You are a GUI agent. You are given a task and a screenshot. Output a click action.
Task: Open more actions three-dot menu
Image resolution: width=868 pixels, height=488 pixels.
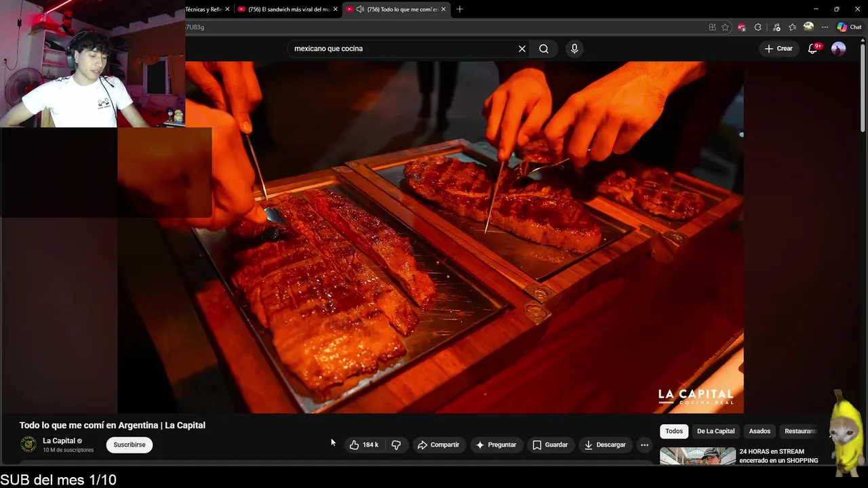[x=645, y=445]
